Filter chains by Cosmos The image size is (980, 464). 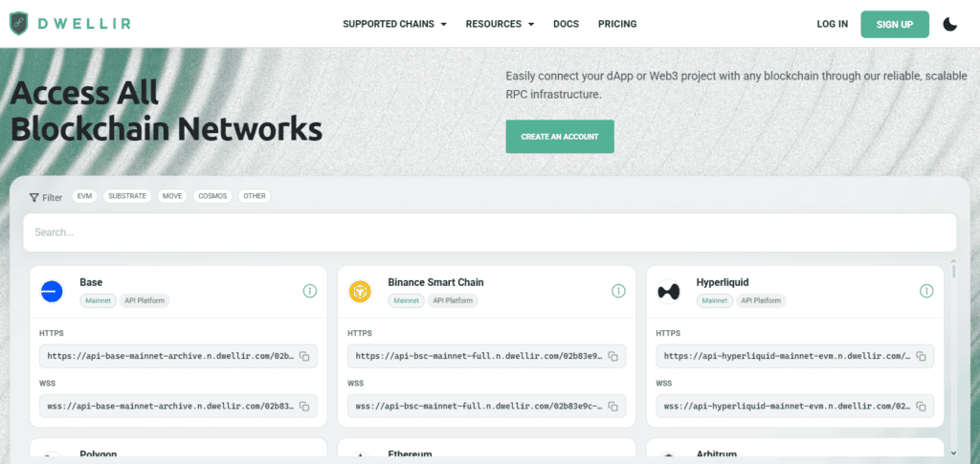(212, 196)
